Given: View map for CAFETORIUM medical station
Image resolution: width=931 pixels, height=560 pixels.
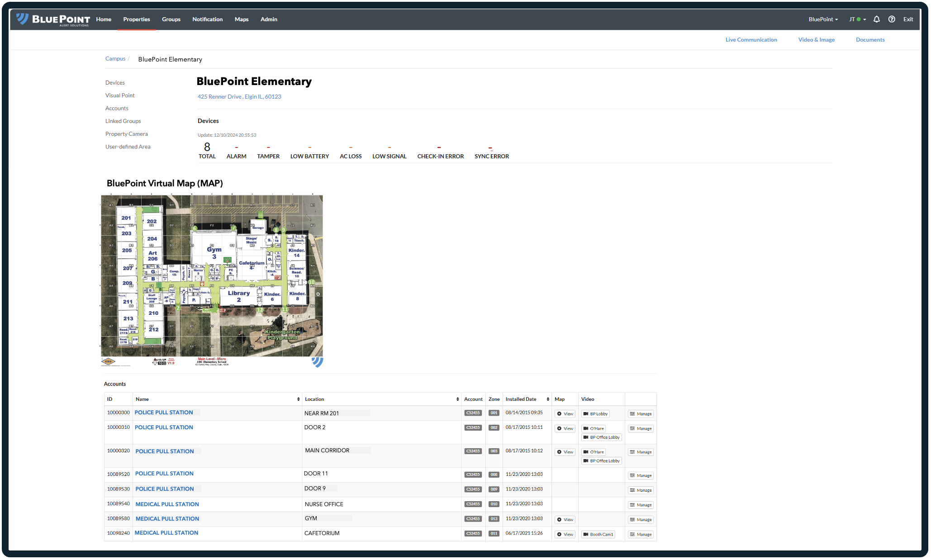Looking at the screenshot, I should pyautogui.click(x=565, y=535).
